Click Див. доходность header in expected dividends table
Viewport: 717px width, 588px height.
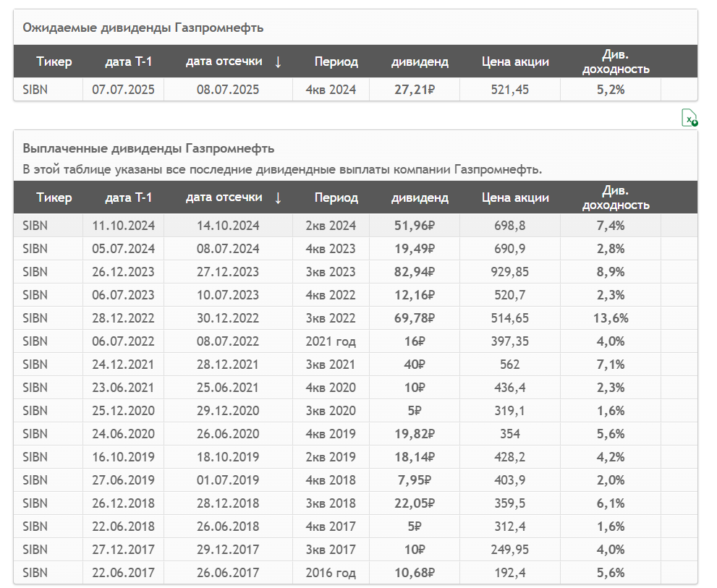616,61
